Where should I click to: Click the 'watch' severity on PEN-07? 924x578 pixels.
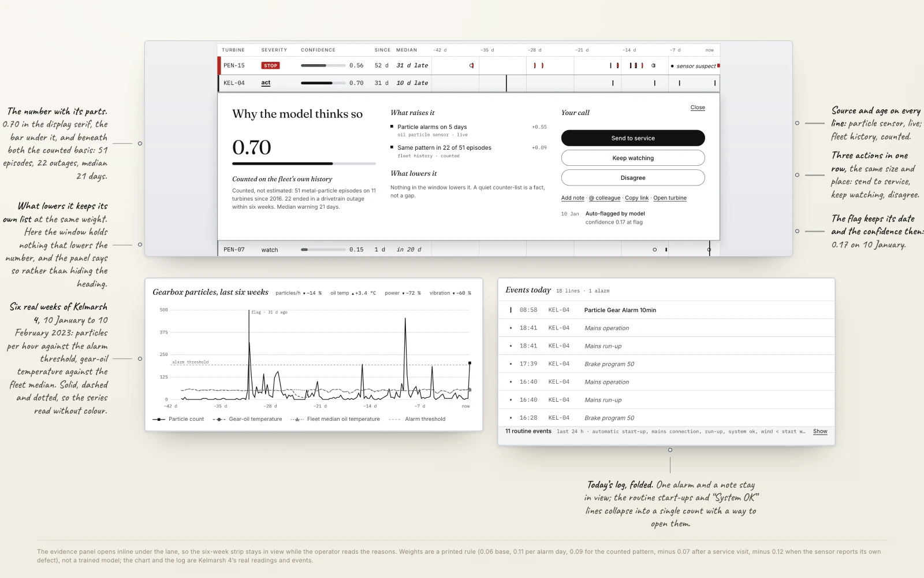[270, 250]
